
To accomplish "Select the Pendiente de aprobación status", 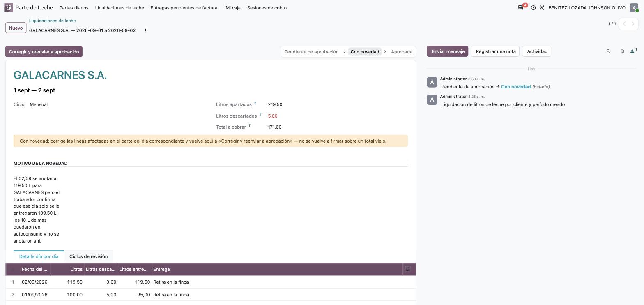I will (x=311, y=52).
